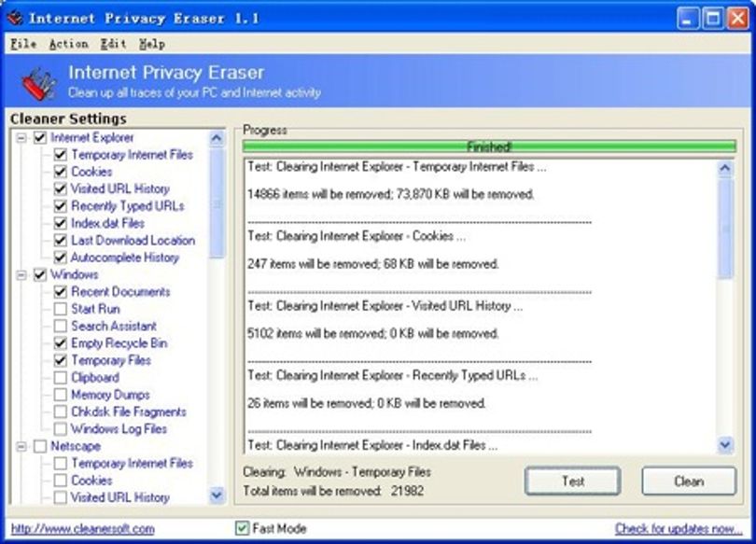Click the progress log scroll-up arrow
756x544 pixels.
pos(725,168)
